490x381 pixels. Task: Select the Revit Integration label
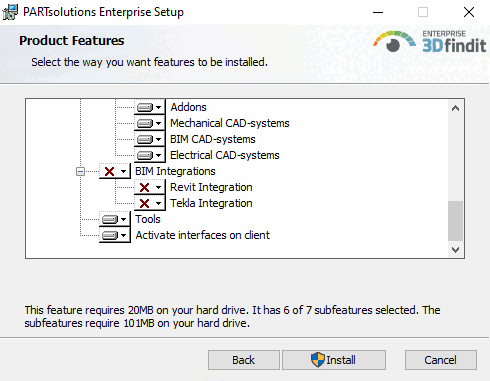(x=211, y=187)
